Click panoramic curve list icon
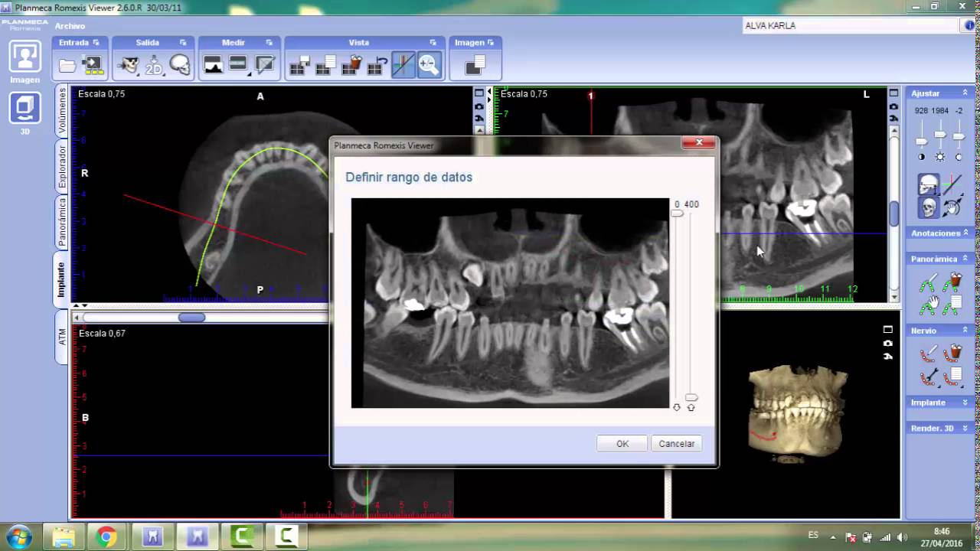Viewport: 980px width, 551px height. (x=952, y=306)
